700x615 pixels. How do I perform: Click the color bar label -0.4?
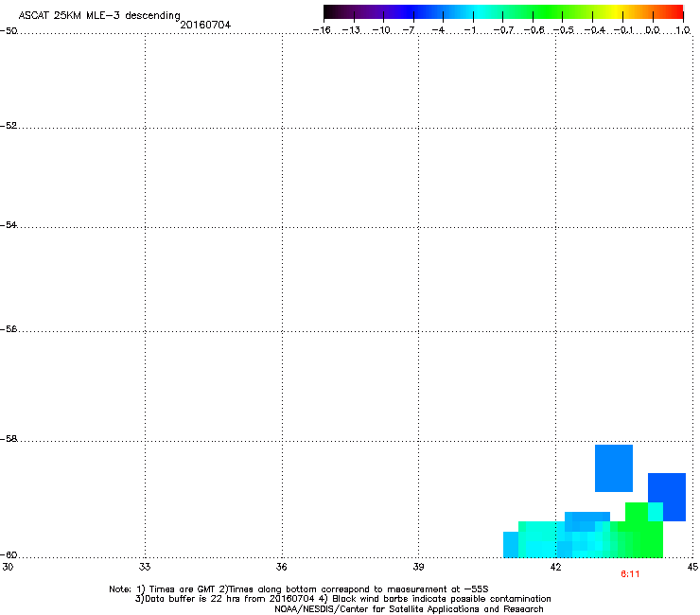coord(595,30)
